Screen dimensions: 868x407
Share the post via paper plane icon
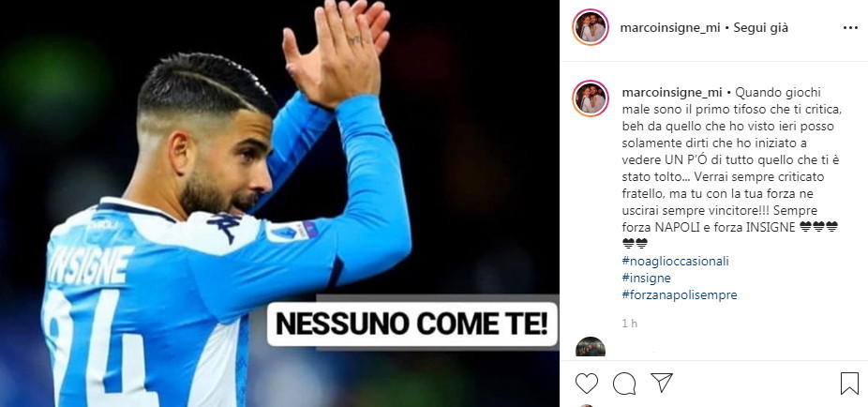point(662,383)
